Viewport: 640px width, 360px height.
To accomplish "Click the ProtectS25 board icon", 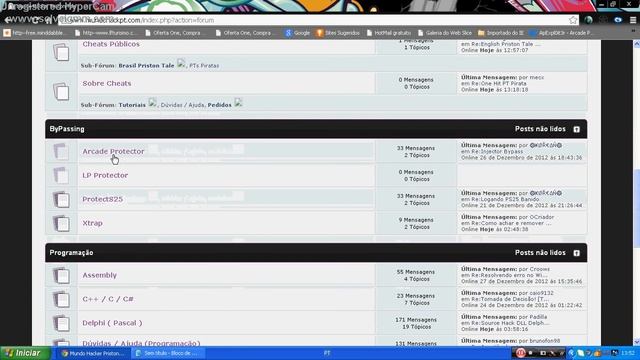I will click(x=61, y=199).
